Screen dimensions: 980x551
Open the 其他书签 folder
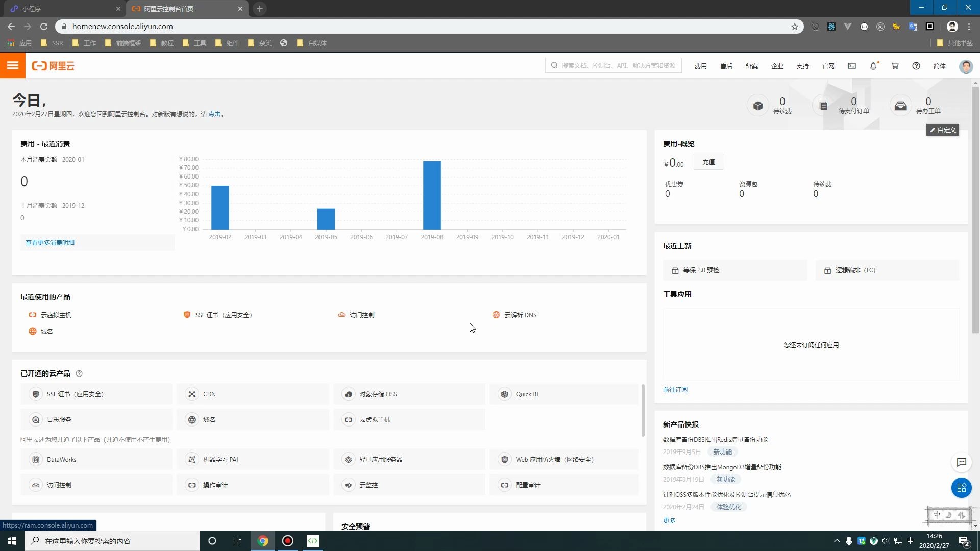pyautogui.click(x=955, y=43)
